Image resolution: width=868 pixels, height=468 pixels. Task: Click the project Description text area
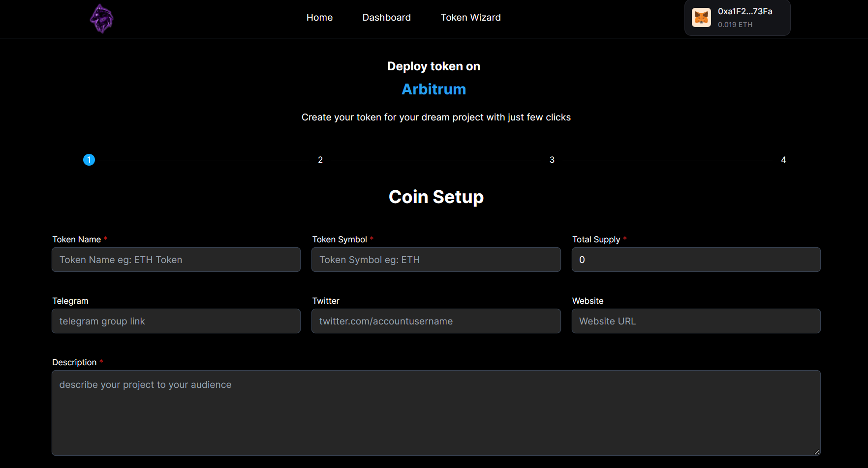pos(436,413)
